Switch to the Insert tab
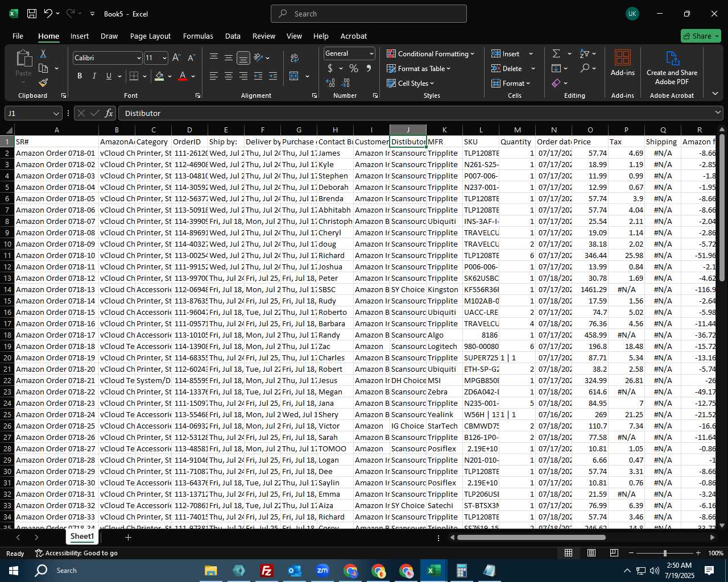 [x=80, y=36]
